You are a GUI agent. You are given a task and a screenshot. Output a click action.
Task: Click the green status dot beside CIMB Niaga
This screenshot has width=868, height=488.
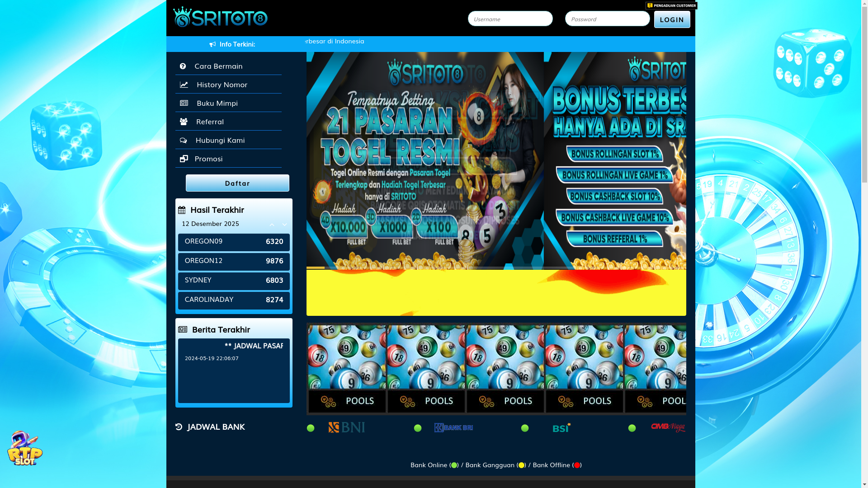(632, 428)
